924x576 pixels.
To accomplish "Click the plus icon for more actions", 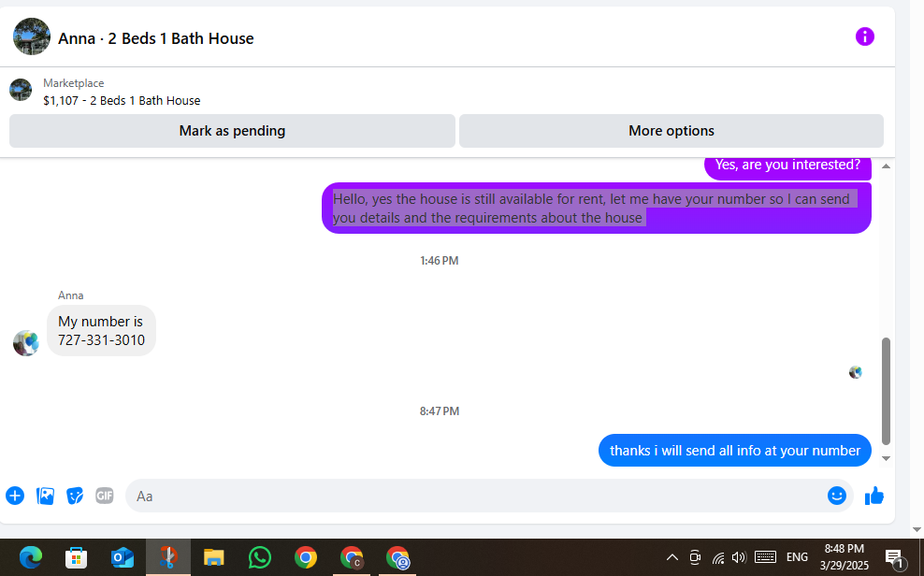I will pos(15,496).
